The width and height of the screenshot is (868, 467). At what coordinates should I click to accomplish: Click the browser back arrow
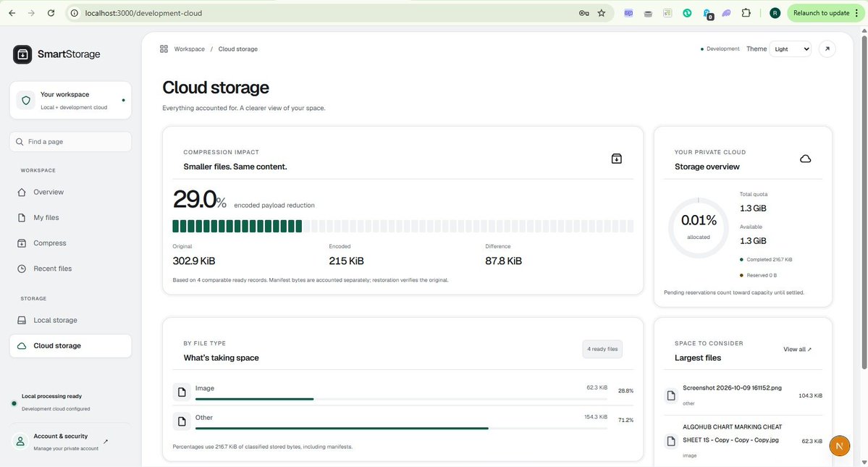coord(12,13)
